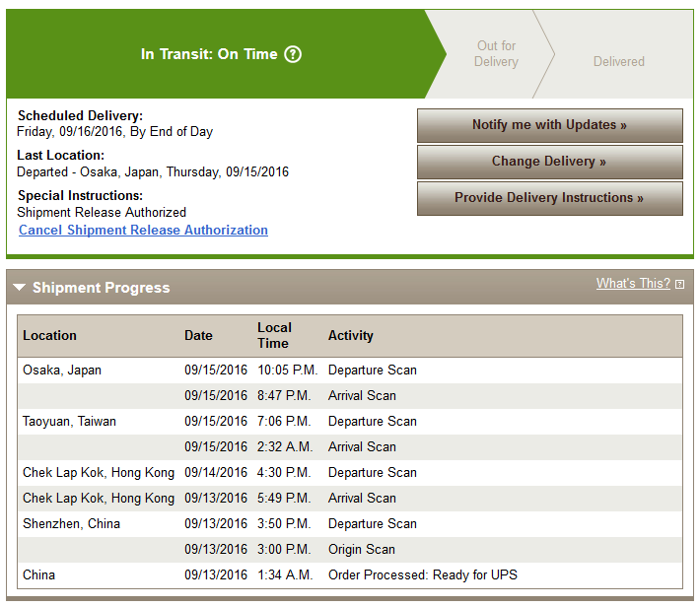The height and width of the screenshot is (607, 700).
Task: Click the Location column header
Action: click(49, 336)
